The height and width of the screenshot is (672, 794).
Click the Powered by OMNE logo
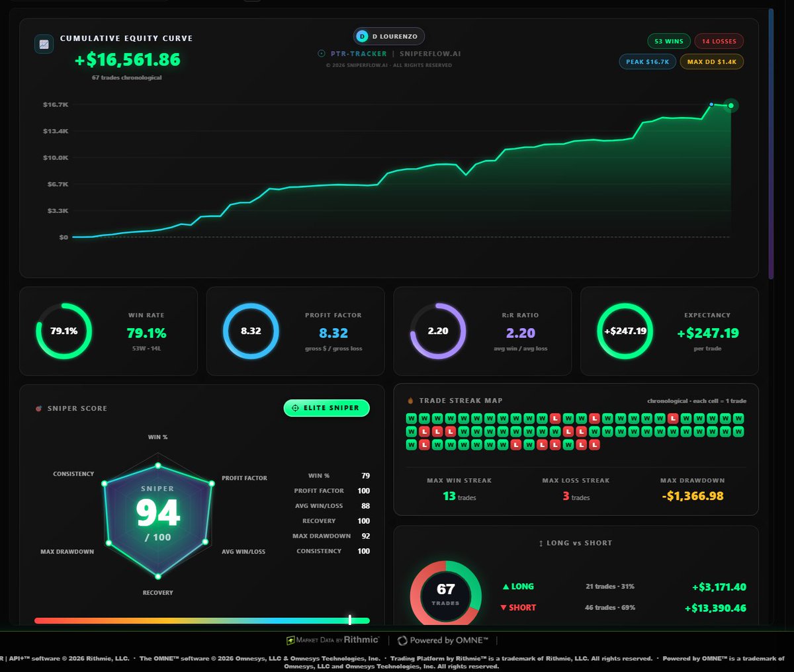pos(443,640)
